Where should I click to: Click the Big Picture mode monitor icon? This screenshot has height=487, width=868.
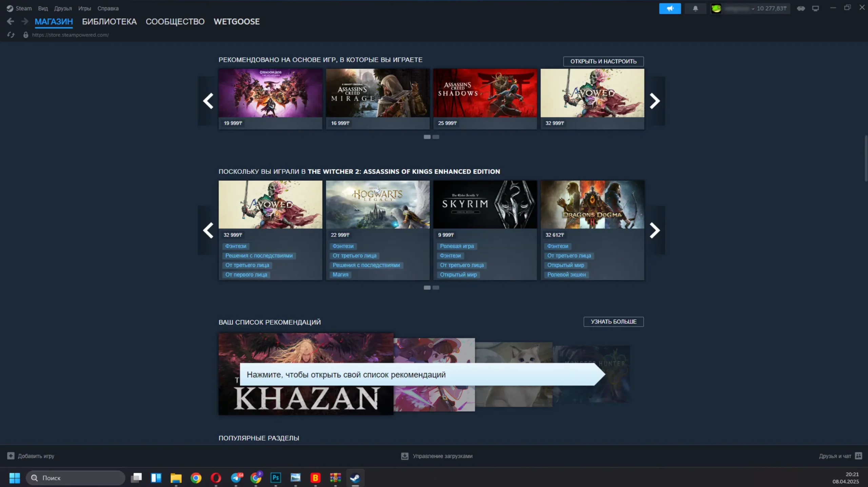click(815, 9)
